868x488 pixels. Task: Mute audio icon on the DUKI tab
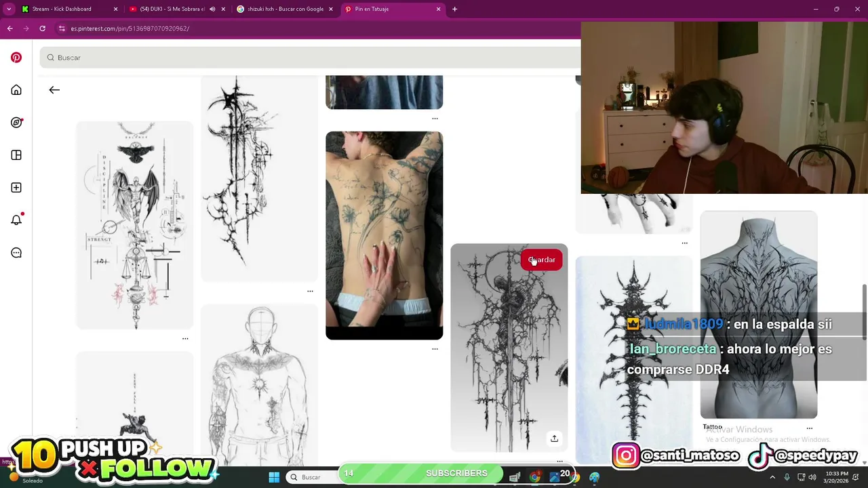click(212, 9)
